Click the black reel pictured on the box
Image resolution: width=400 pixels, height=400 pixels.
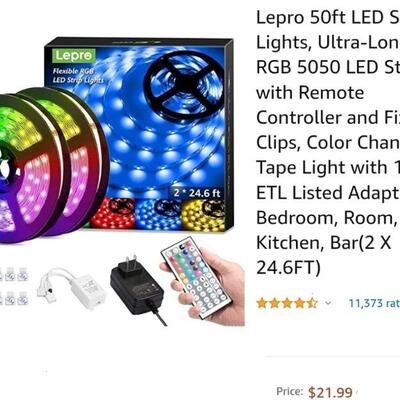[x=183, y=84]
